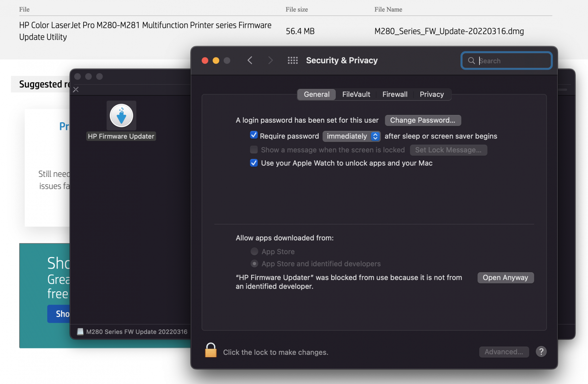The image size is (588, 384).
Task: Open the HP Firmware Updater app icon
Action: click(x=121, y=116)
